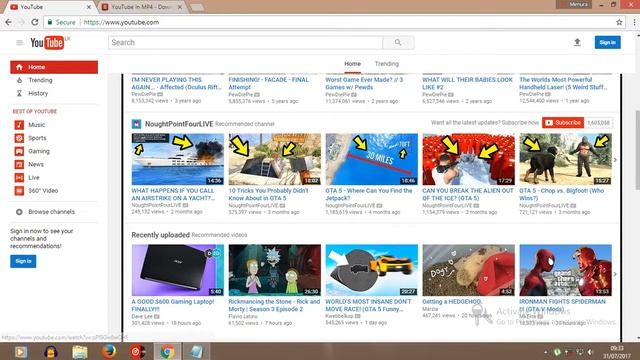Click the Live category icon
Image resolution: width=640 pixels, height=360 pixels.
point(19,178)
